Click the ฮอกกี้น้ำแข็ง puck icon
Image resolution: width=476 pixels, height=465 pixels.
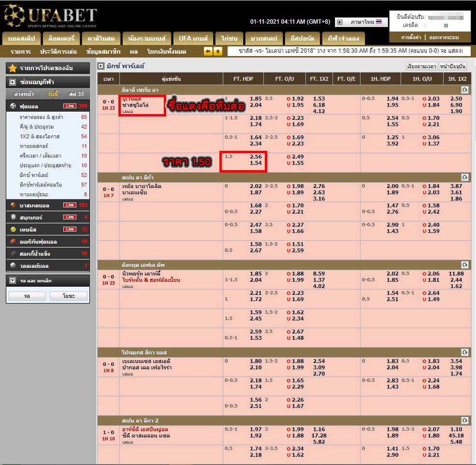[x=13, y=254]
